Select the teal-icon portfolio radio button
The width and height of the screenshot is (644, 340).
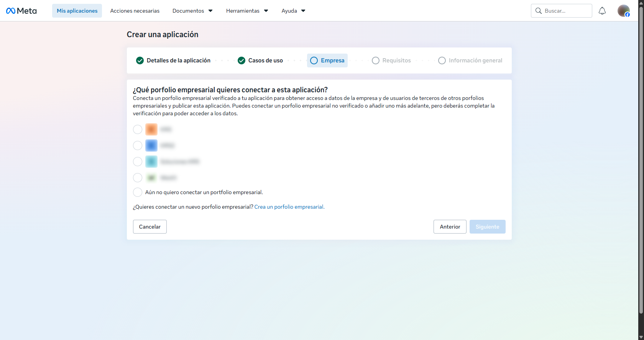click(x=138, y=162)
